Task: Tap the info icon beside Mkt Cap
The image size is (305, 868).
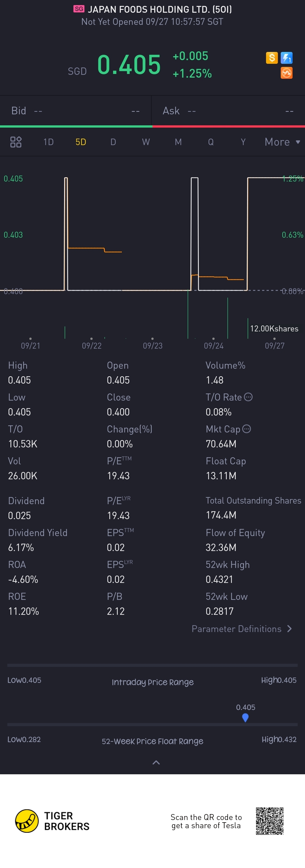Action: point(247,428)
